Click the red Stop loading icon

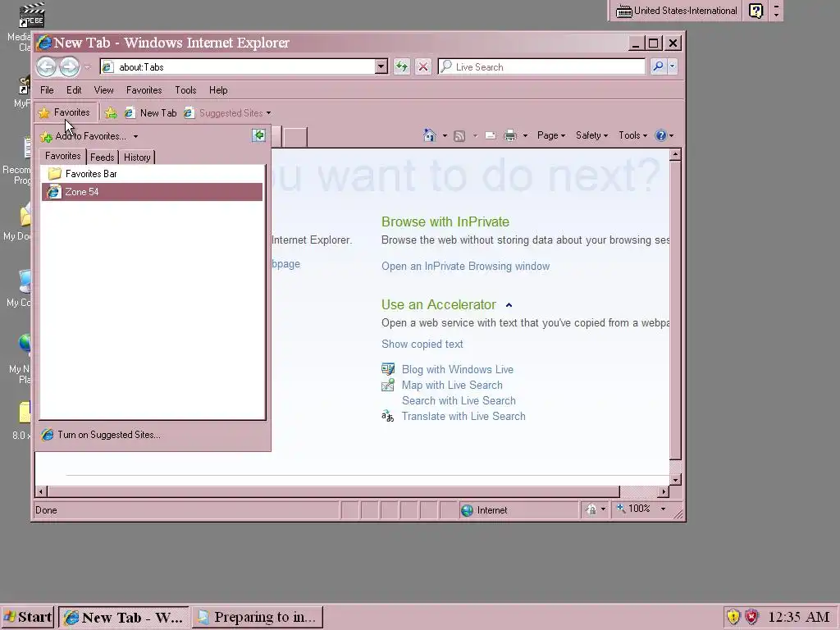coord(423,67)
